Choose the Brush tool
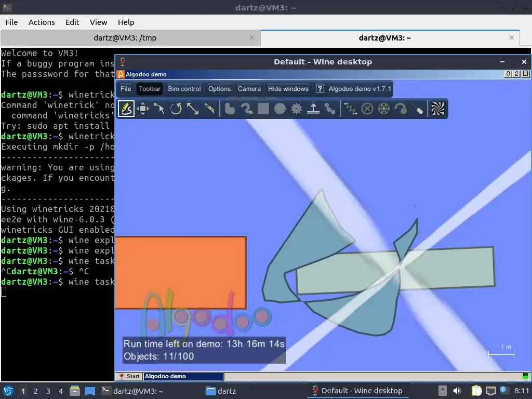 click(x=247, y=109)
